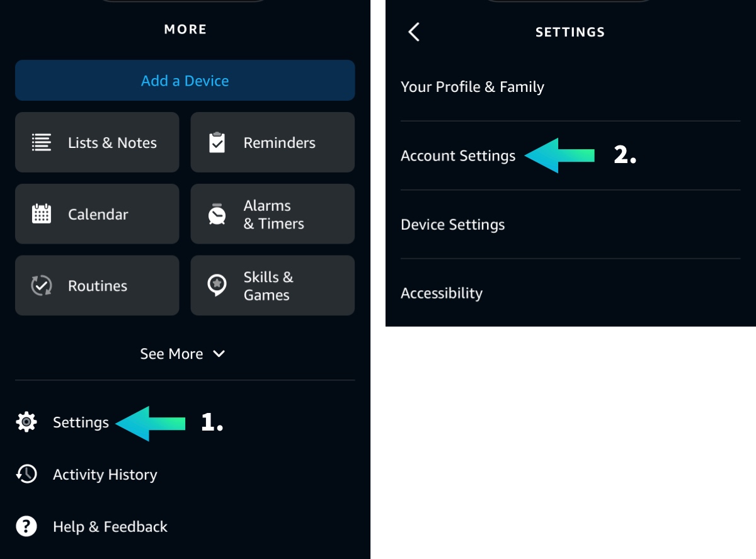Screen dimensions: 756x559
Task: Click the Activity History clock icon
Action: click(26, 474)
